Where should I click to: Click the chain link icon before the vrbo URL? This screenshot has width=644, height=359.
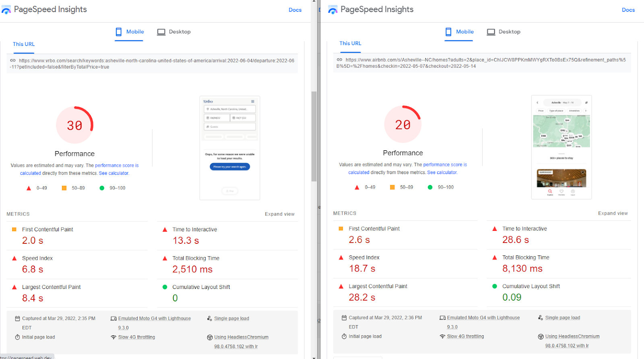[13, 60]
